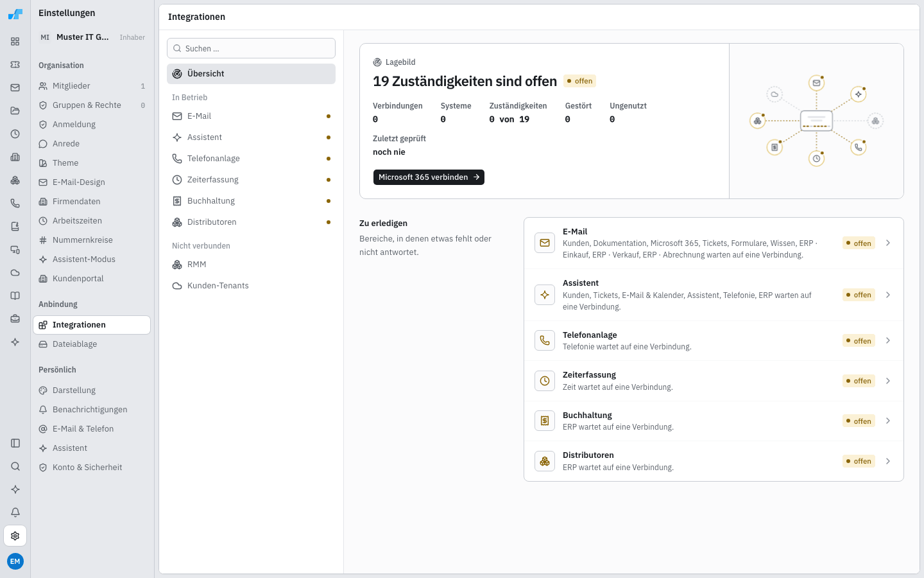The width and height of the screenshot is (924, 578).
Task: Click the app logo at the top-left corner
Action: coord(15,14)
